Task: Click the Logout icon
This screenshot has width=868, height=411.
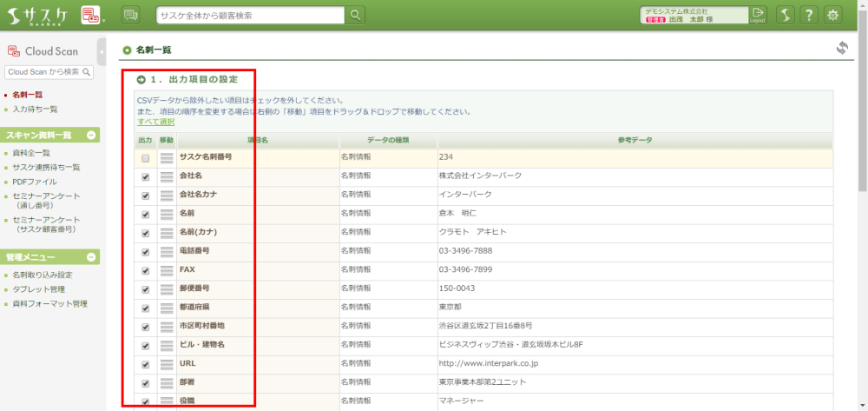Action: point(758,15)
